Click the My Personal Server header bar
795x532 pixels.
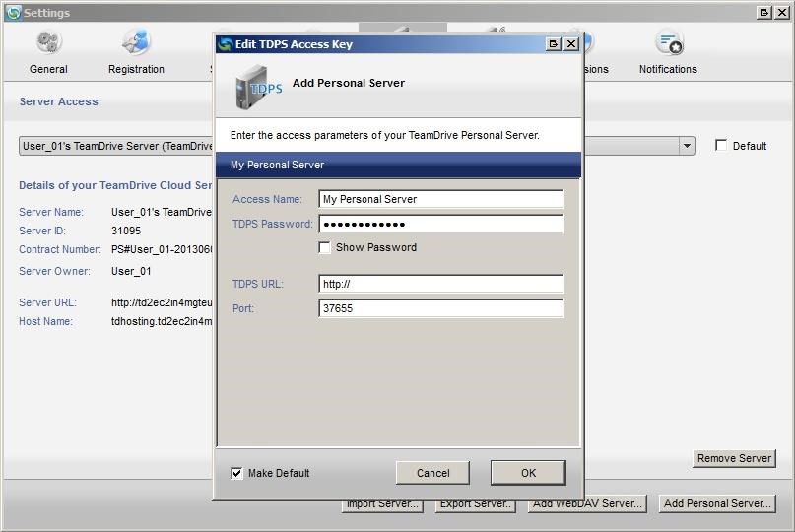click(x=399, y=165)
